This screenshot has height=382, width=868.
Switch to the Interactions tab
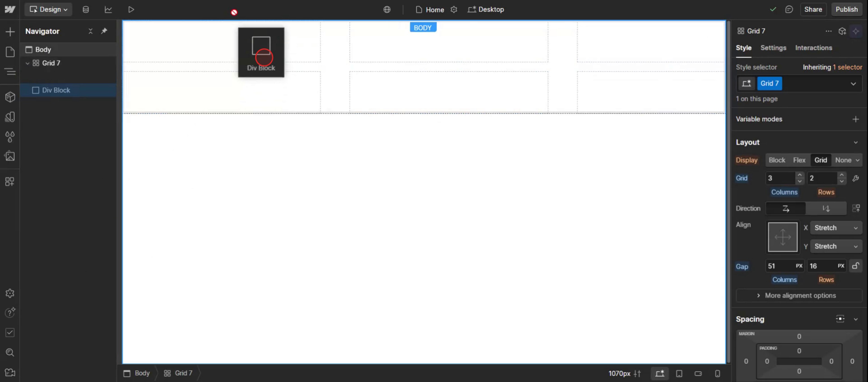tap(813, 48)
